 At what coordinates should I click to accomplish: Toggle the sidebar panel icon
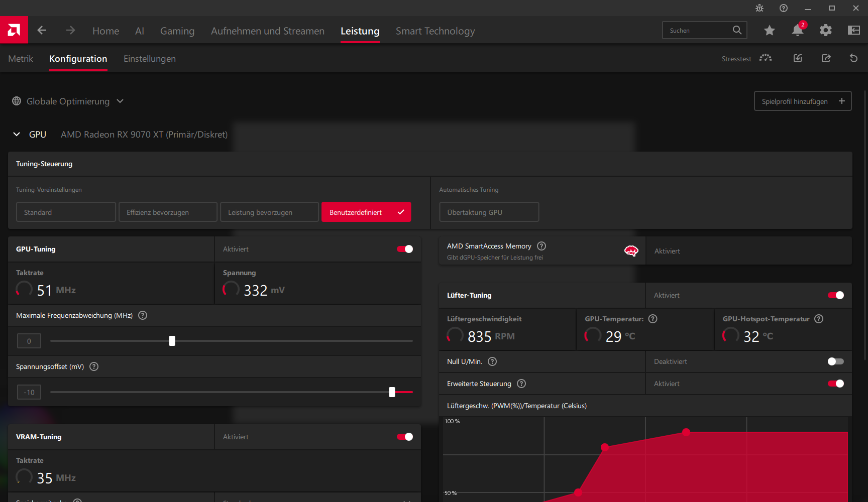(854, 30)
